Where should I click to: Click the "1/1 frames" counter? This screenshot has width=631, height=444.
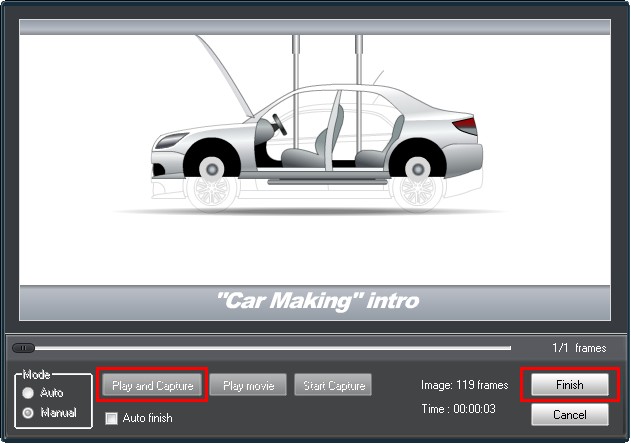coord(579,348)
